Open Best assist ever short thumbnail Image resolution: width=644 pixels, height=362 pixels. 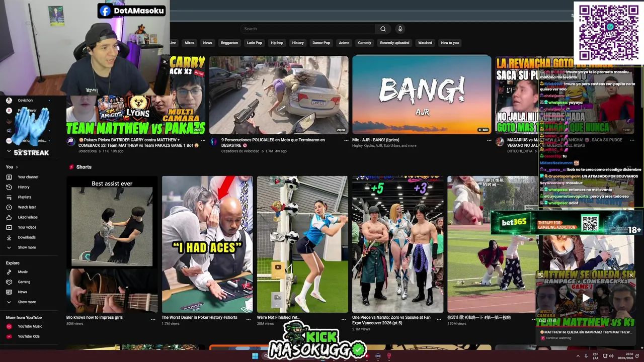pyautogui.click(x=112, y=244)
